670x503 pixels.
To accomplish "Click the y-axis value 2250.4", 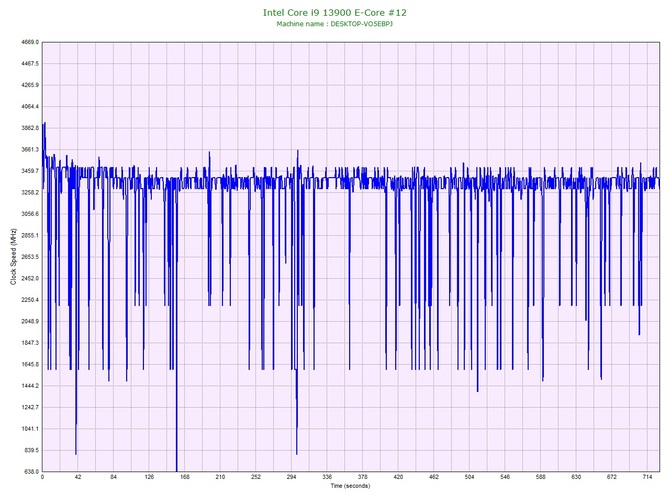I will click(x=30, y=300).
